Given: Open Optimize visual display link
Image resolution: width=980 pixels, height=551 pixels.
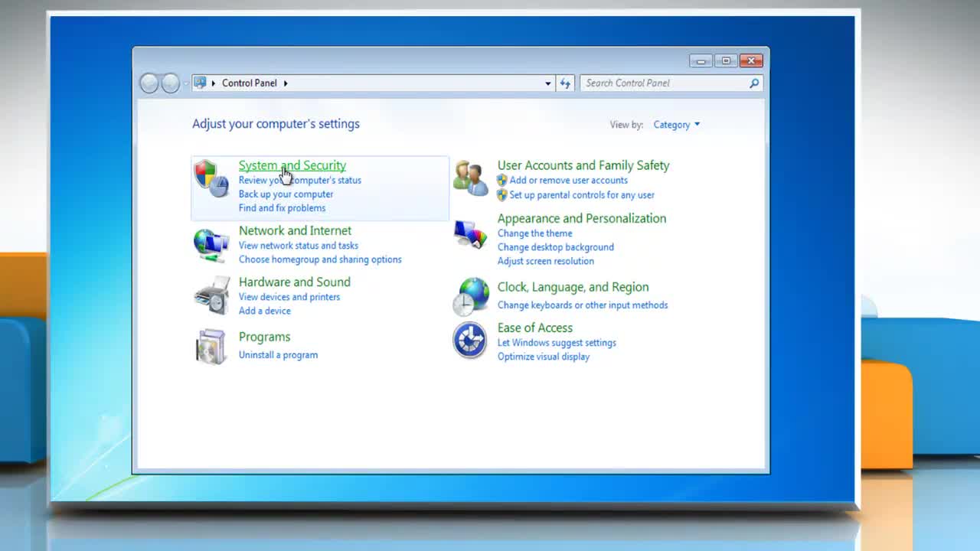Looking at the screenshot, I should (x=544, y=357).
